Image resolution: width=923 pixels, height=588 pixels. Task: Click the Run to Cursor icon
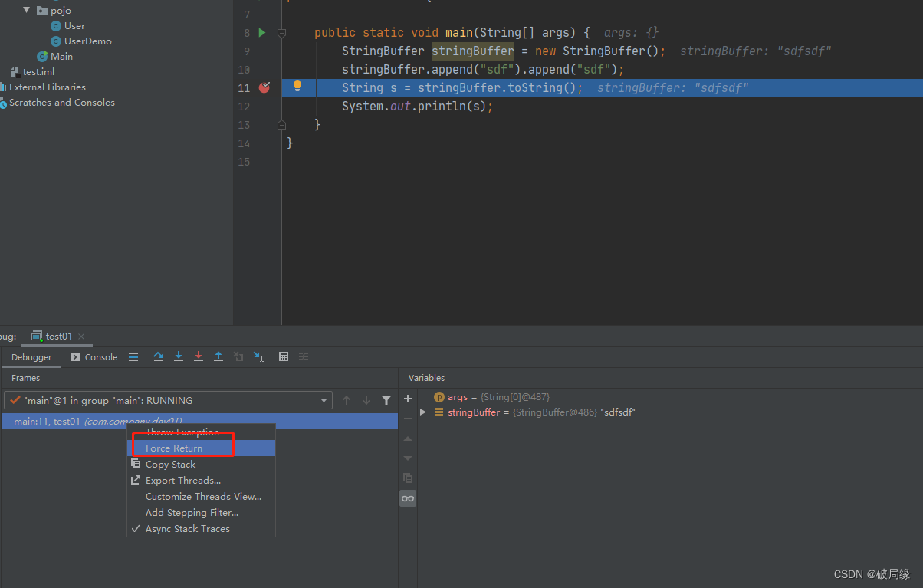click(x=259, y=357)
